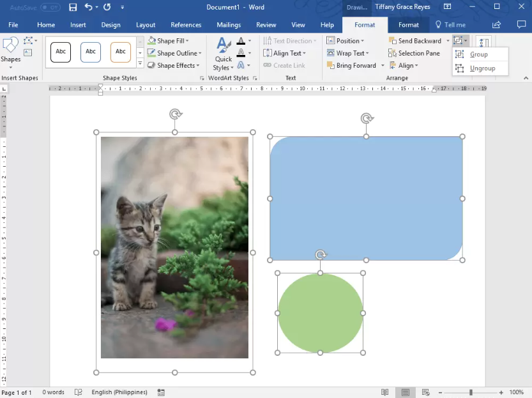The width and height of the screenshot is (532, 398).
Task: Expand the Shape Styles gallery More arrow
Action: 140,63
